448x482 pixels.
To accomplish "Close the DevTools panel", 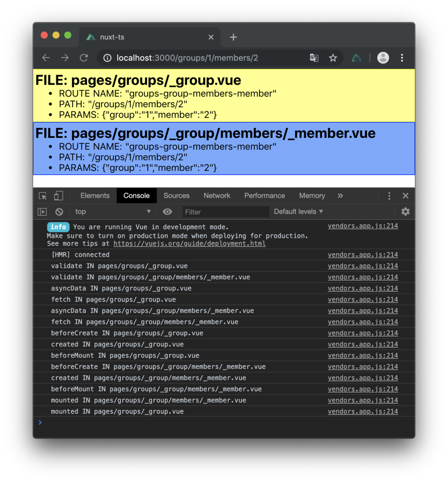I will tap(405, 196).
